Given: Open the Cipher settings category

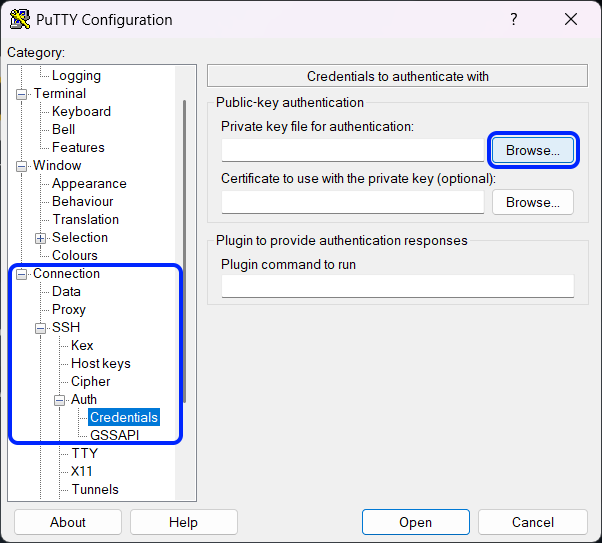Looking at the screenshot, I should (x=91, y=382).
